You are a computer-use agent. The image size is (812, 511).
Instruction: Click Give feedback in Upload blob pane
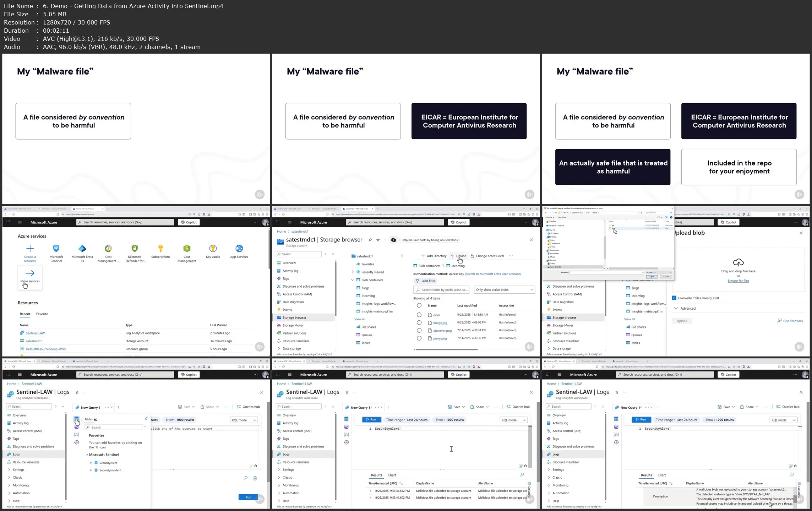pyautogui.click(x=790, y=321)
